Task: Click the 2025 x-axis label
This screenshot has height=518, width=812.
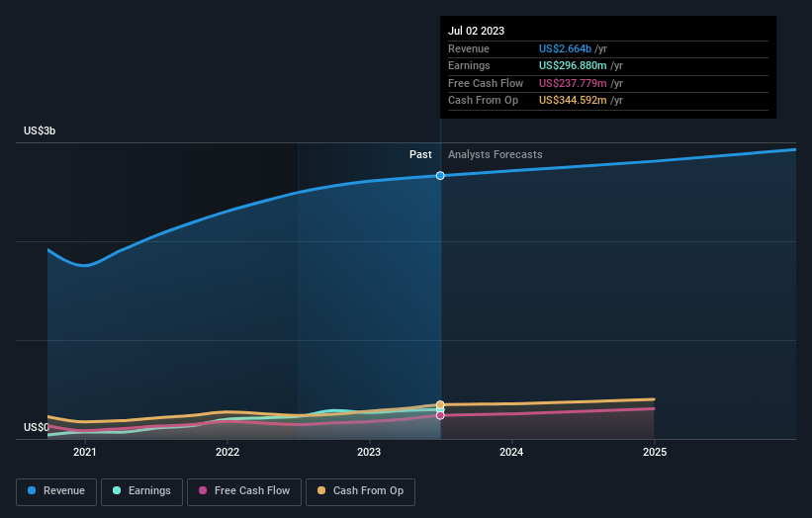Action: (x=655, y=453)
